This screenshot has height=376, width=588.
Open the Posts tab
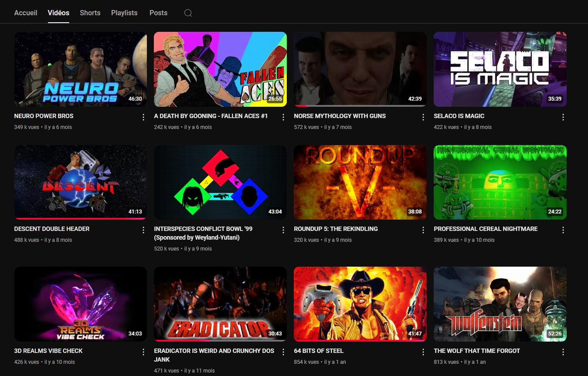pos(158,13)
